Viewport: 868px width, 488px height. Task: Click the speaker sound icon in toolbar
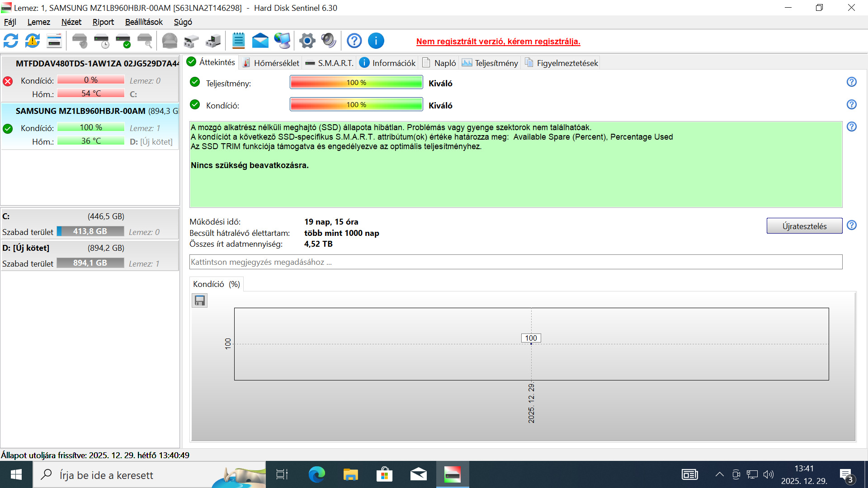click(x=329, y=41)
